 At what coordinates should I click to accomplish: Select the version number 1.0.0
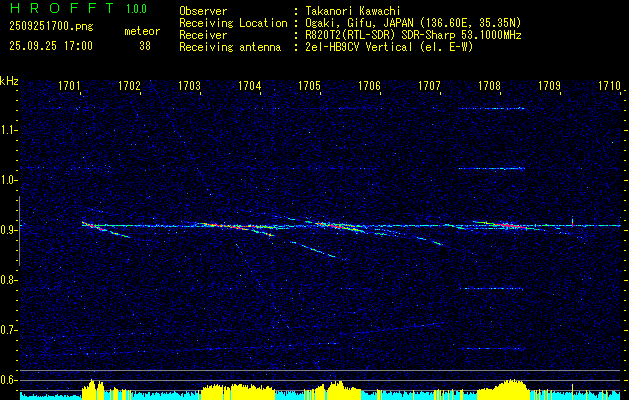point(136,9)
